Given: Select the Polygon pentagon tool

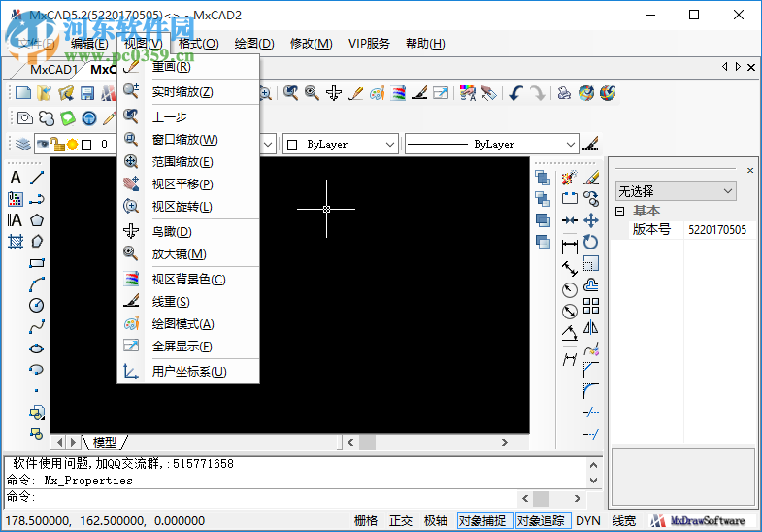Looking at the screenshot, I should 37,220.
